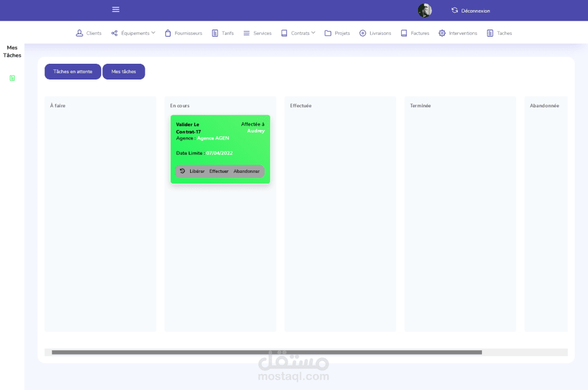Expand the Contrats dropdown chevron
The image size is (588, 390).
click(313, 33)
